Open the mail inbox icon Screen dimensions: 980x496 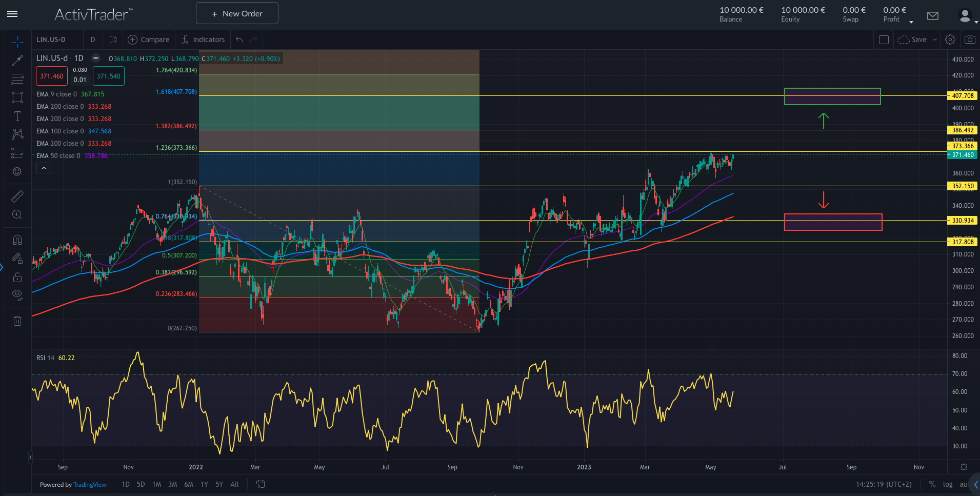click(933, 16)
